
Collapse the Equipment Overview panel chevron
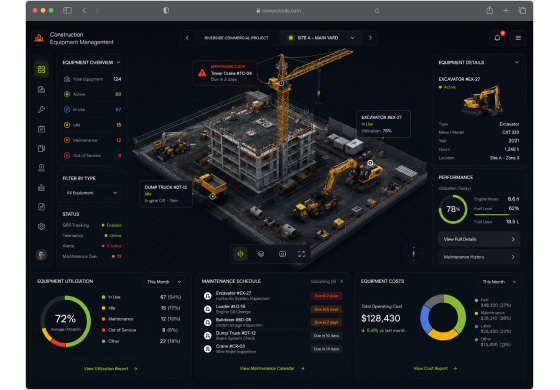119,62
